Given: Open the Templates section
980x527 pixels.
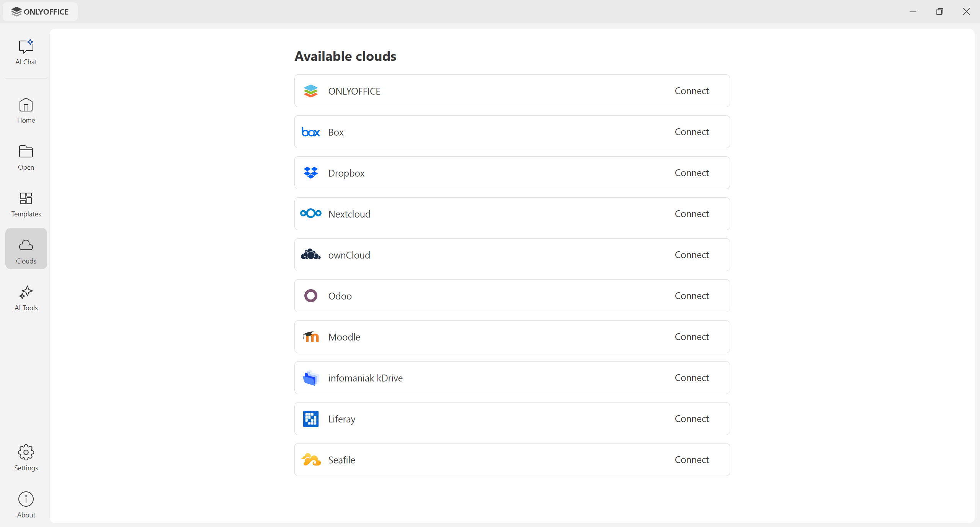Looking at the screenshot, I should (x=26, y=205).
